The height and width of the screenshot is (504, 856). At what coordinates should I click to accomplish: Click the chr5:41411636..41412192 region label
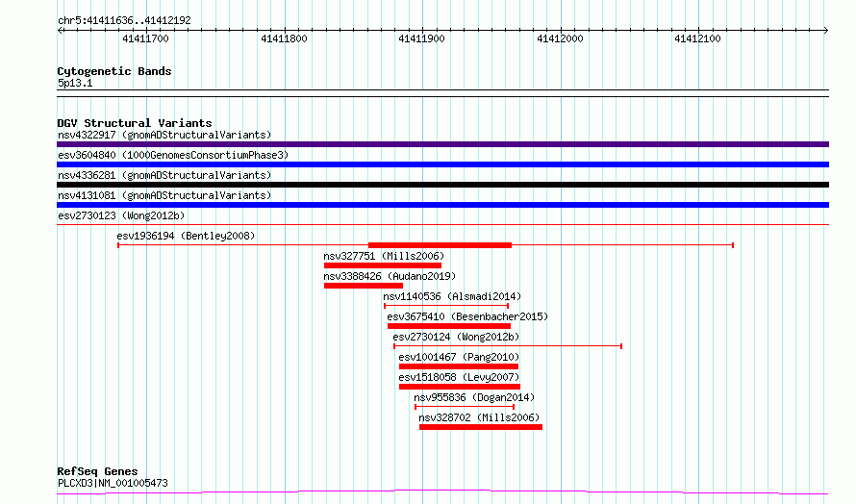(124, 21)
